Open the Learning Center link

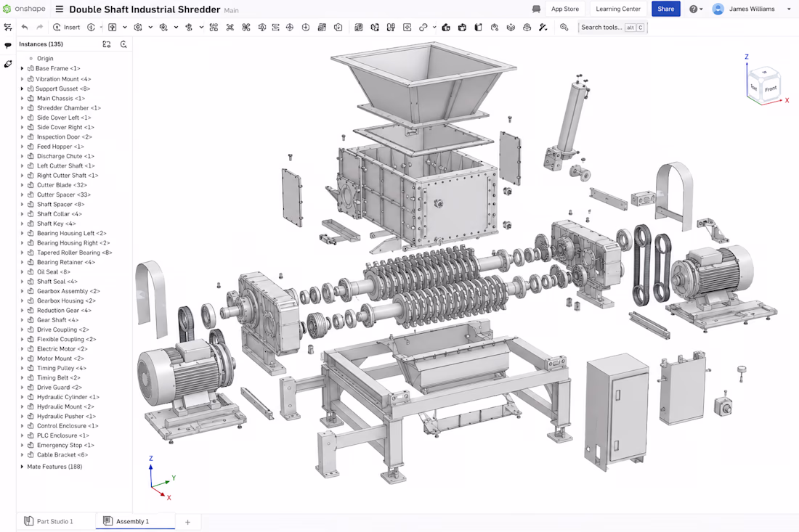coord(618,9)
